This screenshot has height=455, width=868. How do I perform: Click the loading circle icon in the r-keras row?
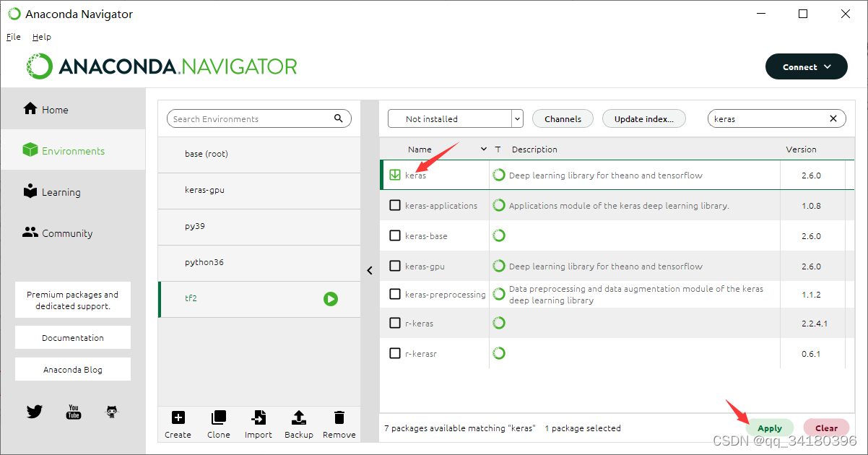click(498, 323)
